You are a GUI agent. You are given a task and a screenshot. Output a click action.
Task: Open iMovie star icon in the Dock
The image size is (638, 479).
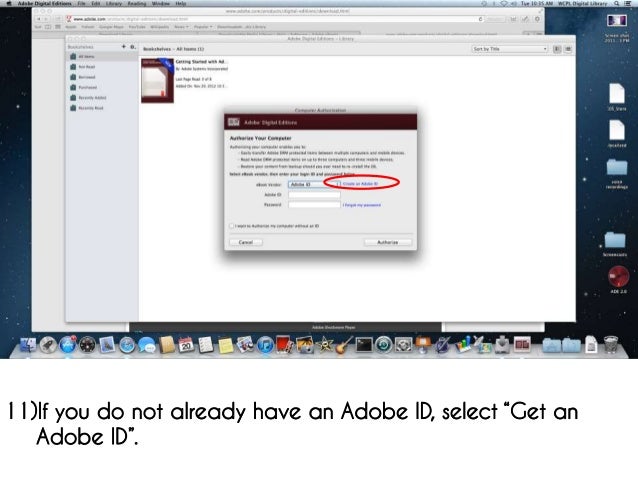click(324, 345)
